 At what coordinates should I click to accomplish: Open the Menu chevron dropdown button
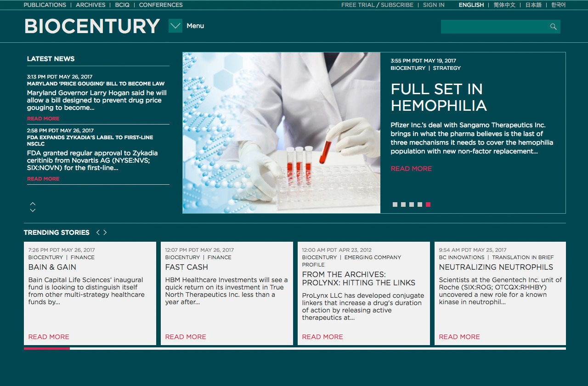coord(175,26)
